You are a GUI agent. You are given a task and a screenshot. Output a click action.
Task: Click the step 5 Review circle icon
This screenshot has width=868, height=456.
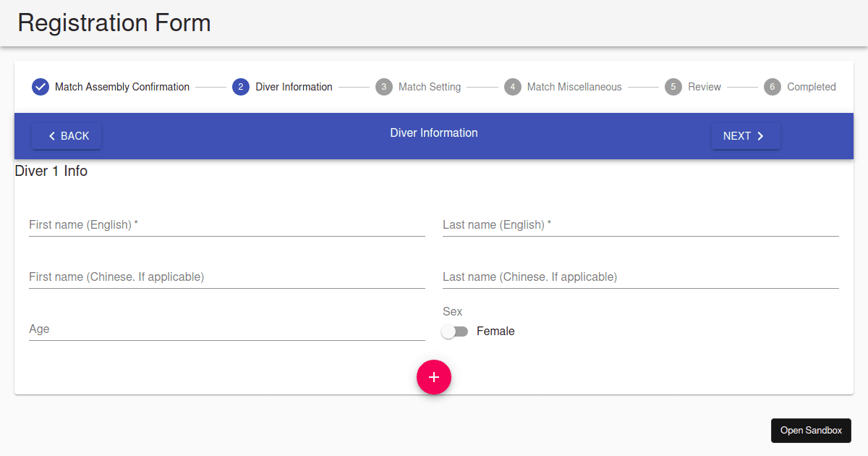coord(673,87)
